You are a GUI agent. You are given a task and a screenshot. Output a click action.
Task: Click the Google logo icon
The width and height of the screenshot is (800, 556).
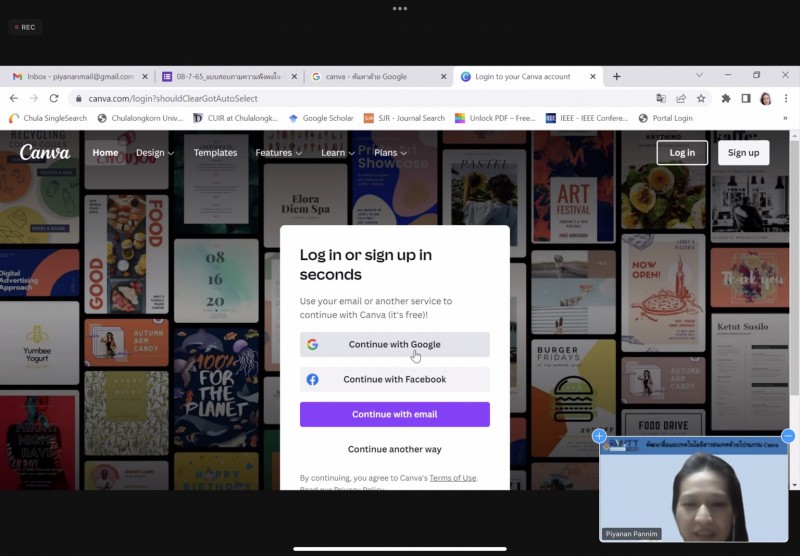coord(312,344)
